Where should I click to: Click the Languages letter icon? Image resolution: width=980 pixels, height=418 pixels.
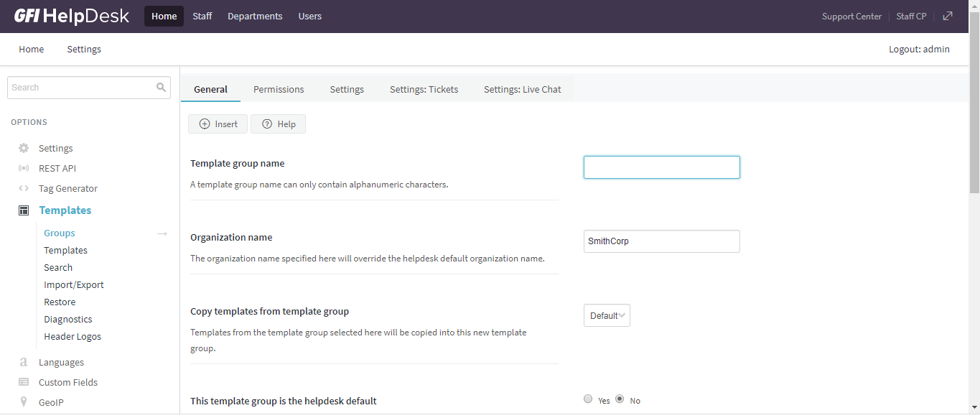24,362
